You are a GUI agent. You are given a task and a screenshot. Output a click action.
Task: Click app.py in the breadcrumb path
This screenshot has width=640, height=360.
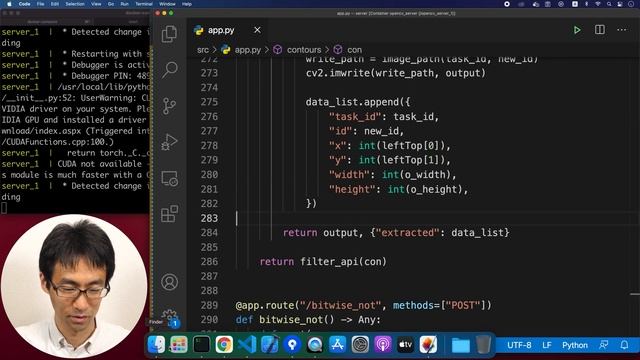coord(247,50)
